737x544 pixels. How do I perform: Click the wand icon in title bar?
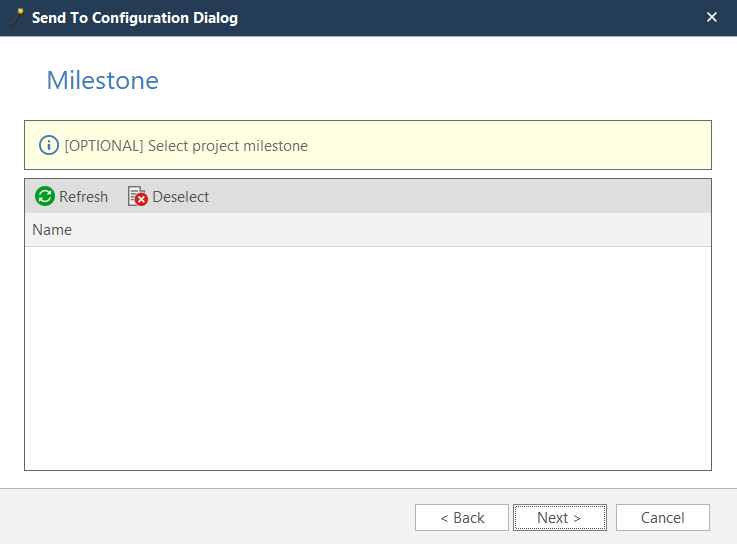click(x=17, y=17)
